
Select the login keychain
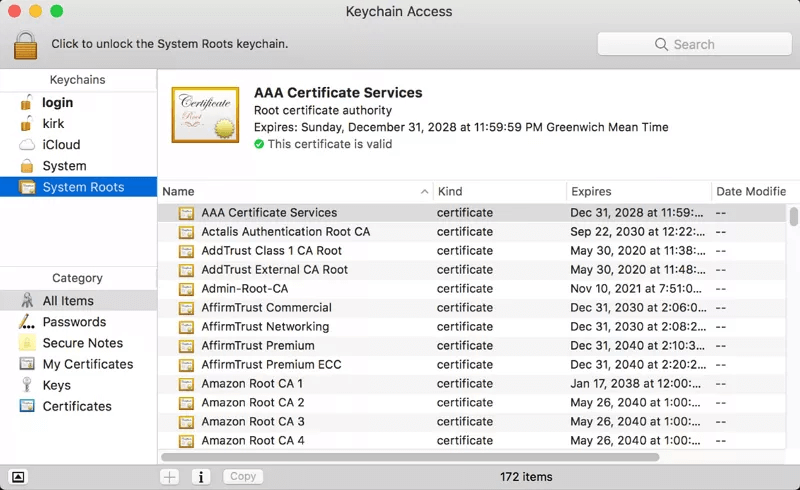57,102
